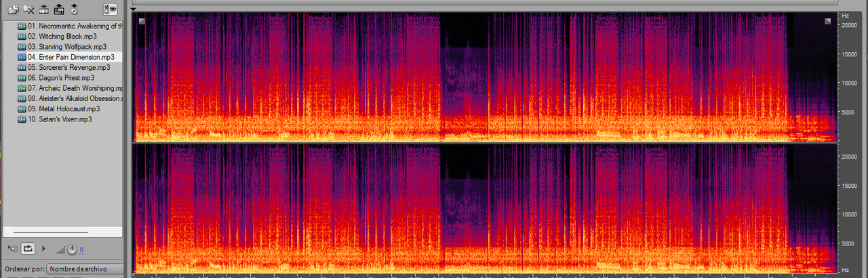Click 15000 on upper channel frequency scale
This screenshot has width=868, height=278.
pos(850,54)
